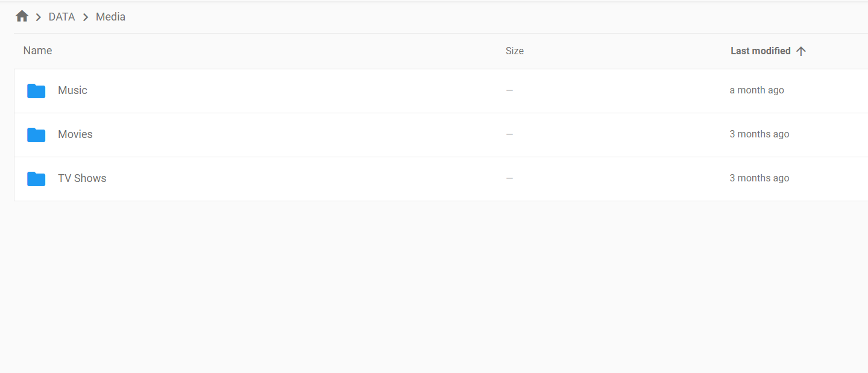Select the TV Shows row's modified date
The width and height of the screenshot is (868, 373).
[759, 178]
